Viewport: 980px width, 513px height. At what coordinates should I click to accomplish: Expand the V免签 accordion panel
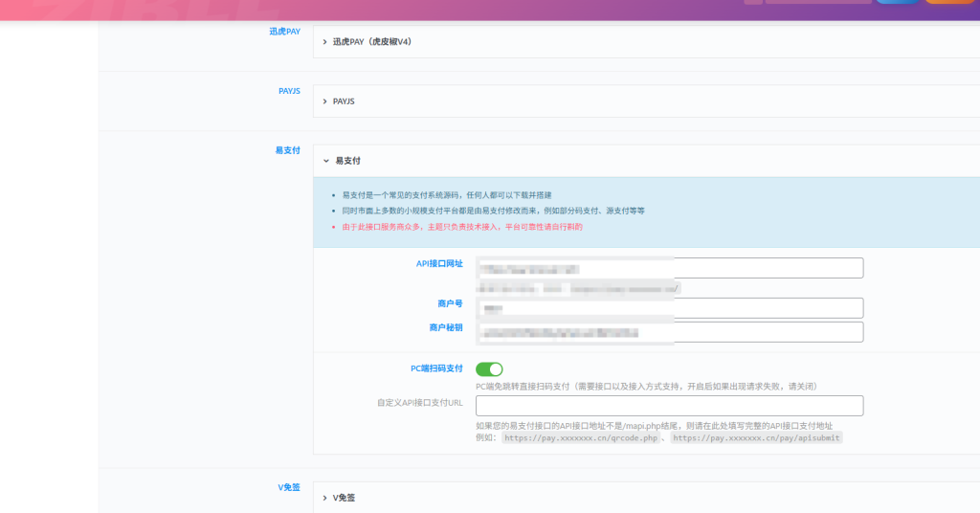point(646,498)
